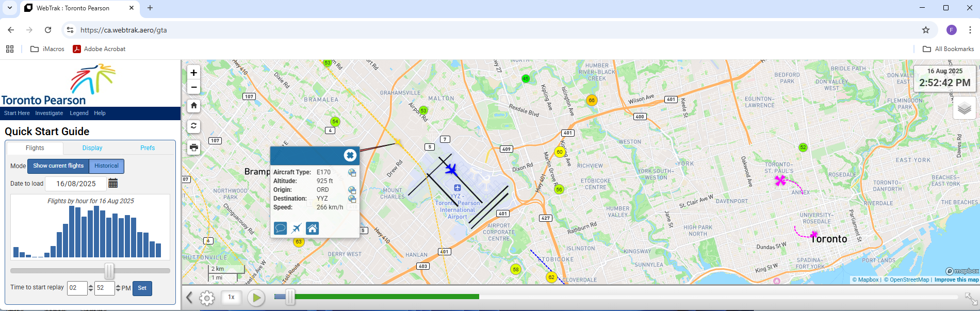Close the flight info popup
980x311 pixels.
click(350, 155)
